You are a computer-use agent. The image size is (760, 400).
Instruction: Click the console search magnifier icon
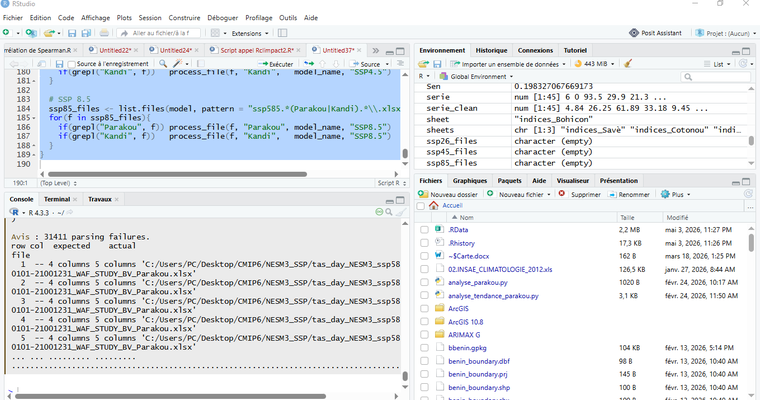point(389,212)
